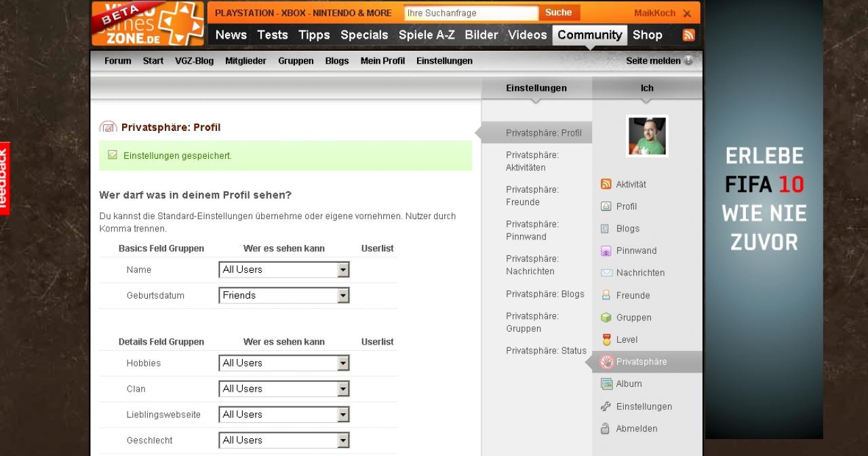Open the News main menu
Viewport: 868px width, 456px height.
click(231, 35)
